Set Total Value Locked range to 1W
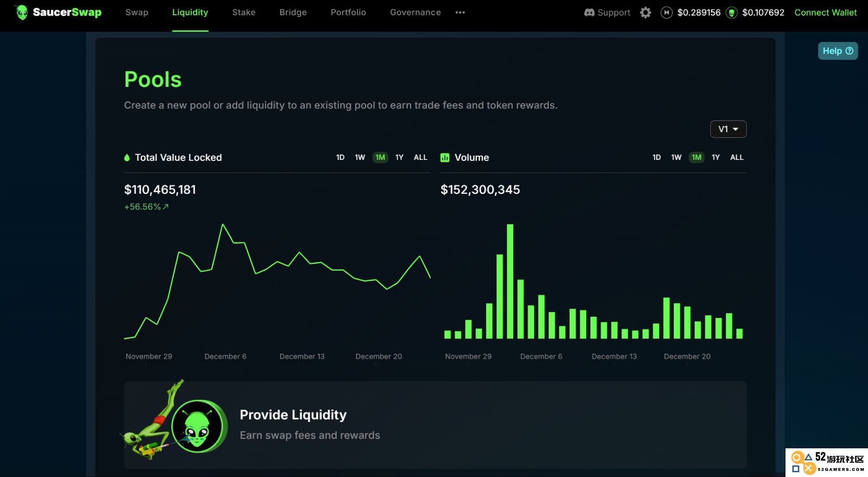 click(x=360, y=157)
